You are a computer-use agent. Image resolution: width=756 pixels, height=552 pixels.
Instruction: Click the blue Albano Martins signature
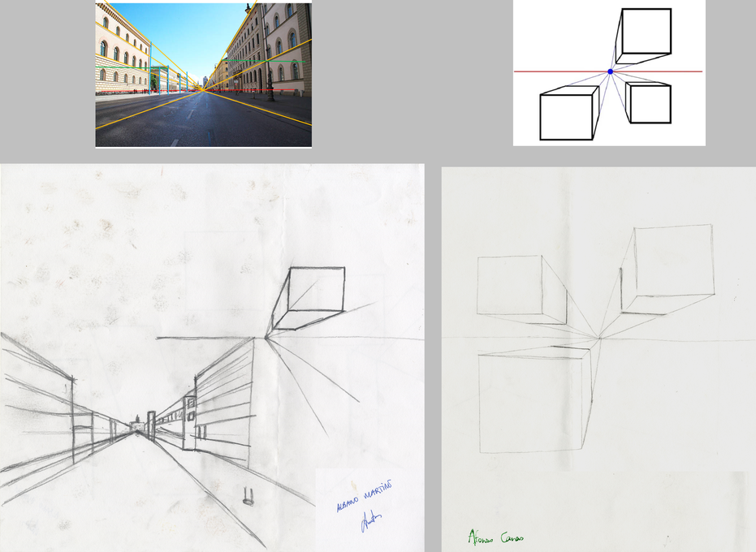[x=365, y=494]
